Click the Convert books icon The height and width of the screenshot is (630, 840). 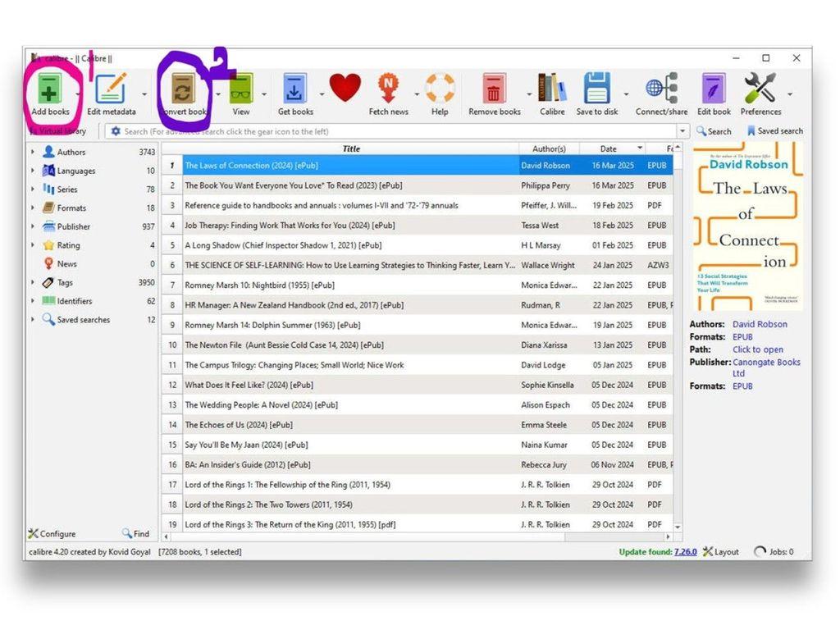[183, 89]
